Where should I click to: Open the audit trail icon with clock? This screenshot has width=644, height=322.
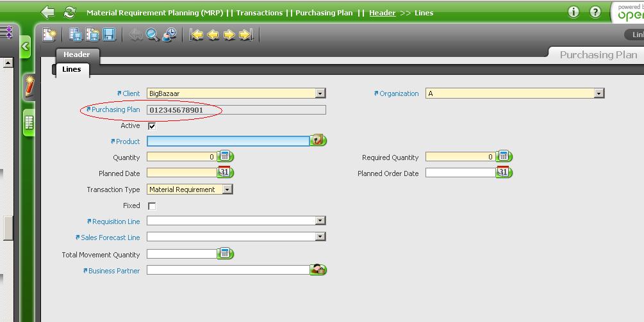[x=169, y=35]
